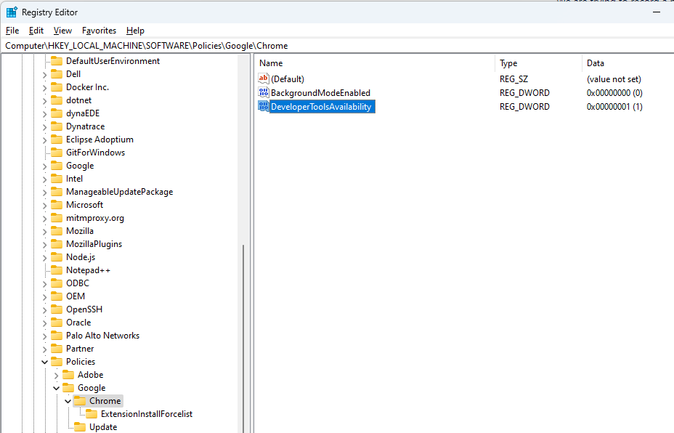The image size is (674, 433).
Task: Click the Chrome folder icon in tree
Action: 80,401
